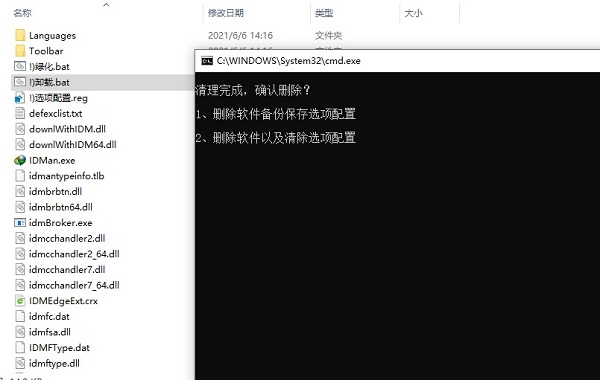Click the Languages date 2021/6/6 14:16

[x=240, y=36]
